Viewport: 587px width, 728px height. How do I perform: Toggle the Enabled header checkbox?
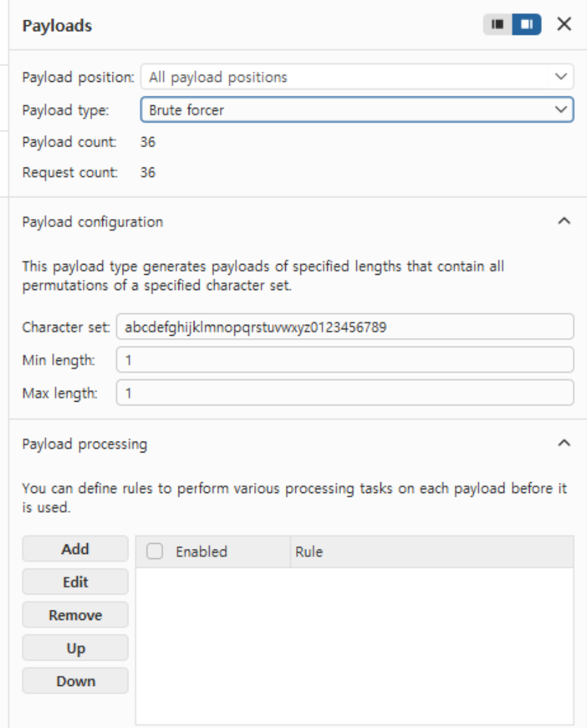[x=155, y=552]
